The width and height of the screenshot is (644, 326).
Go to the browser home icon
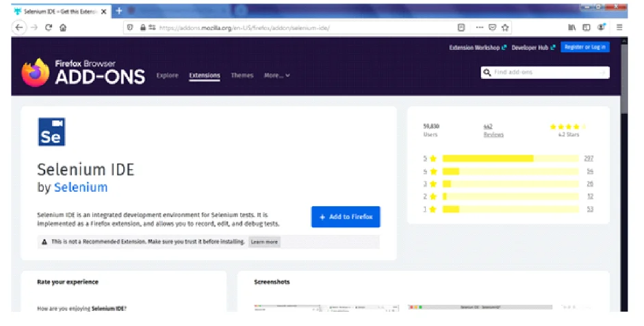tap(63, 27)
